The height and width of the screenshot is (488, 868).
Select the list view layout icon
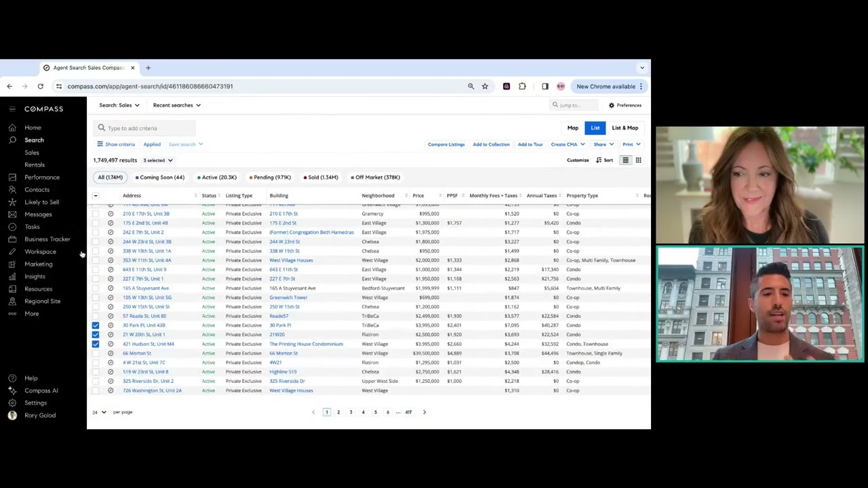click(x=625, y=160)
